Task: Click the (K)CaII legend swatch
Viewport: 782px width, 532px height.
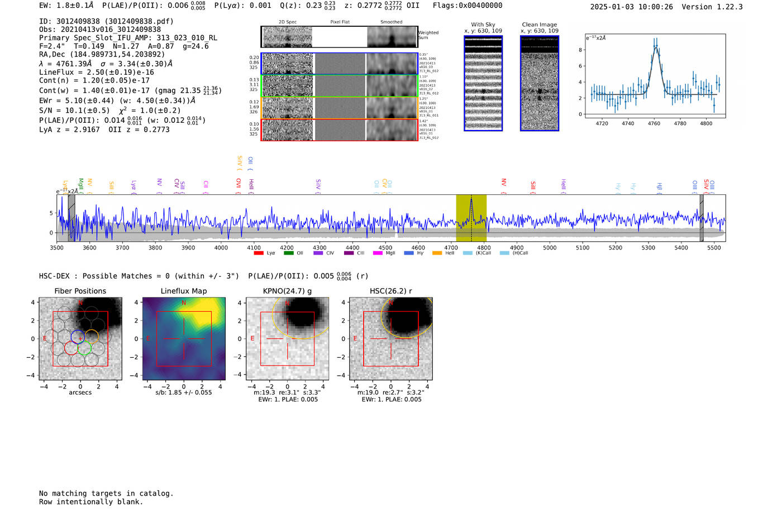Action: click(468, 253)
